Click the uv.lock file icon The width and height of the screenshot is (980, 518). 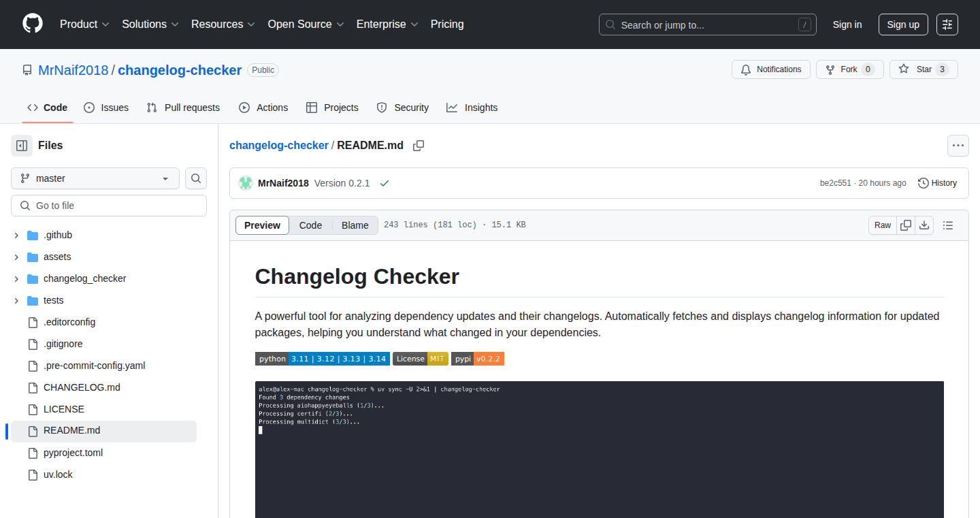[x=33, y=474]
